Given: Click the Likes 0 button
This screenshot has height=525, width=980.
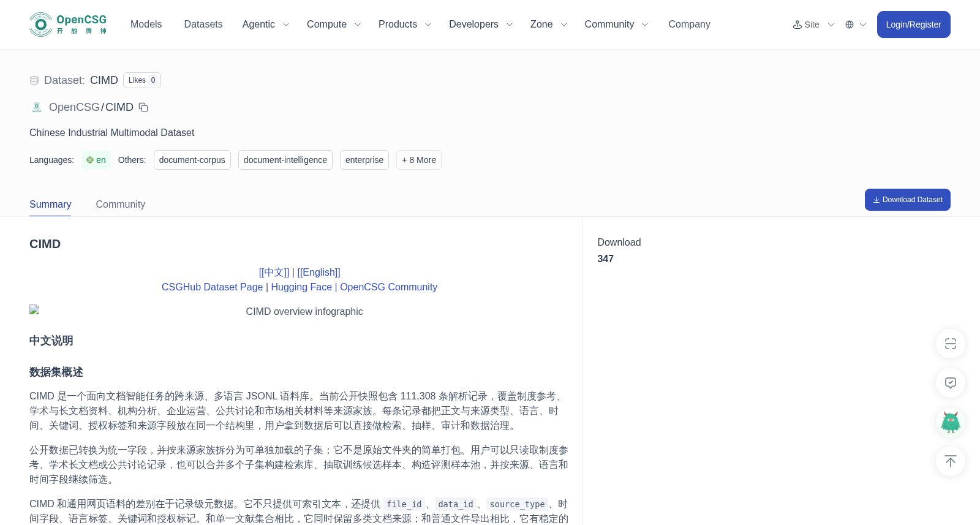Looking at the screenshot, I should point(142,80).
